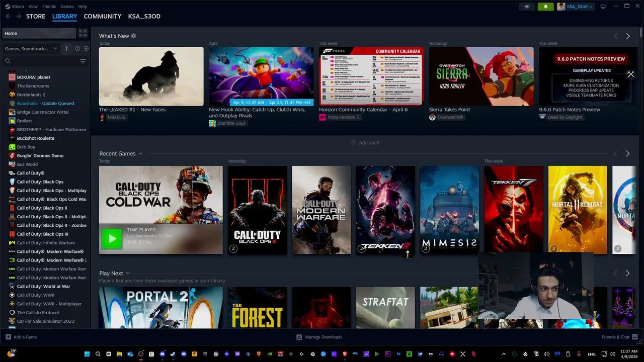Dismiss the 9.6.0 Patch Notes card with X
Image resolution: width=644 pixels, height=362 pixels.
630,74
